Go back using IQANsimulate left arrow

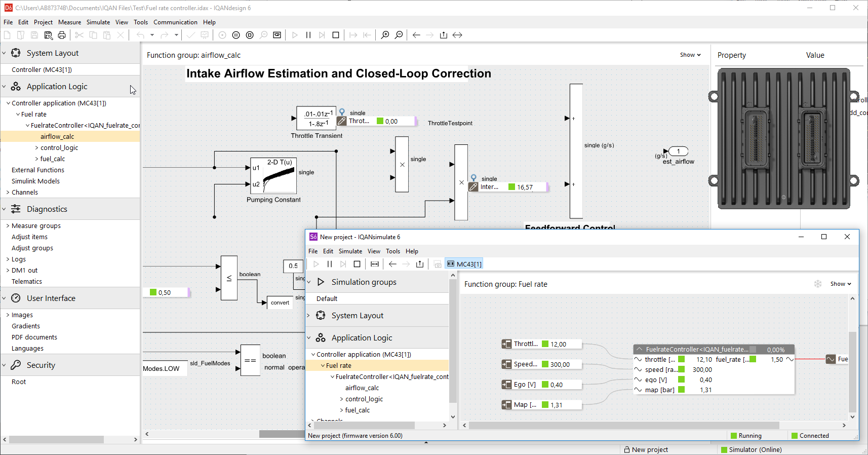(x=392, y=264)
